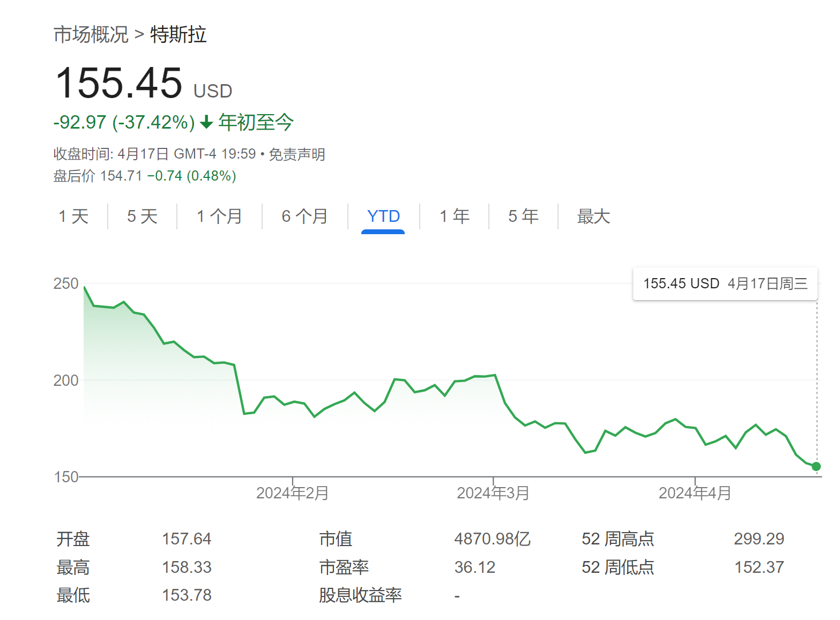Click the 盘后价 154.71 text
This screenshot has width=840, height=620.
(x=98, y=176)
